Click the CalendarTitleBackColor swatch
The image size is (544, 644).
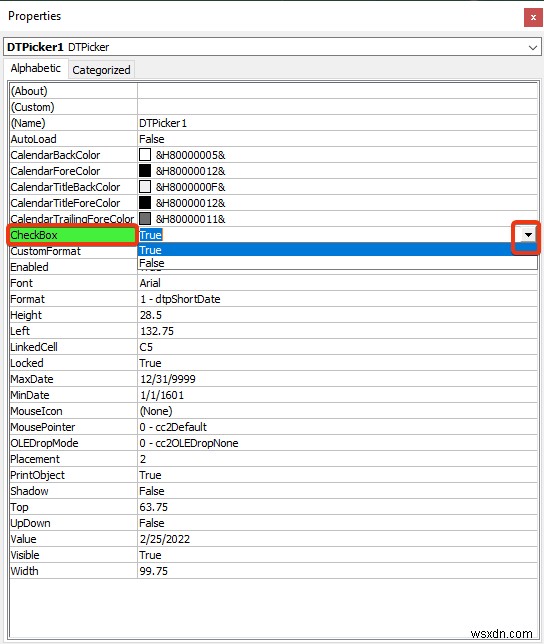[x=145, y=187]
